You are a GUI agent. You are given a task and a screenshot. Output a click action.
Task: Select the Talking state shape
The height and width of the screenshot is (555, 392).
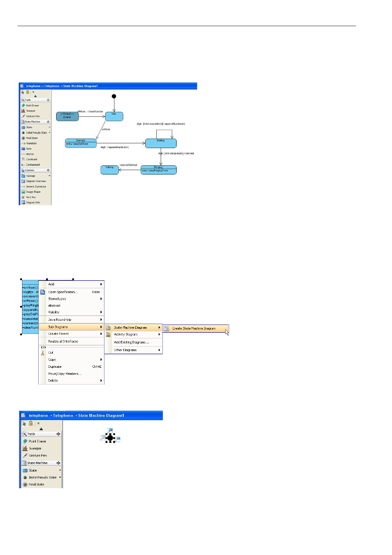[x=109, y=170]
